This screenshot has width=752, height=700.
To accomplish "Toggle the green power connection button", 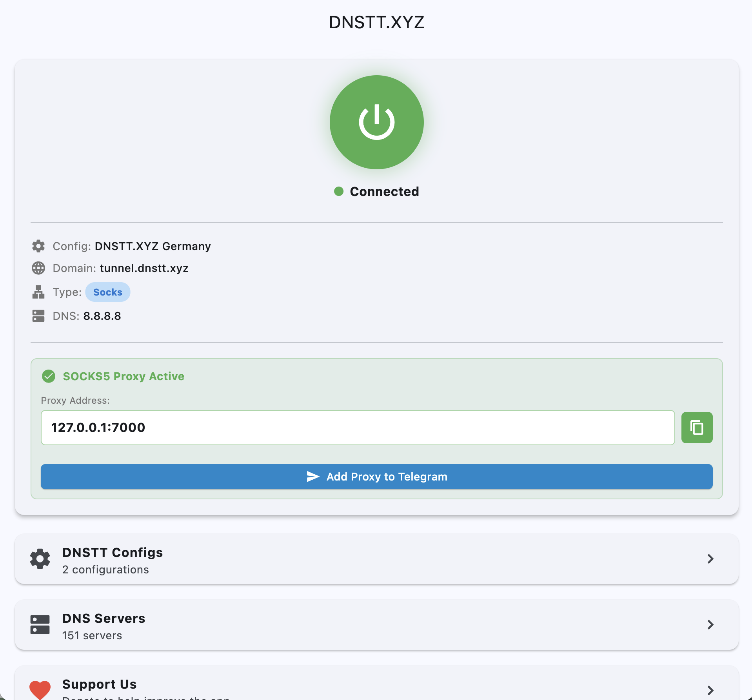I will tap(376, 122).
